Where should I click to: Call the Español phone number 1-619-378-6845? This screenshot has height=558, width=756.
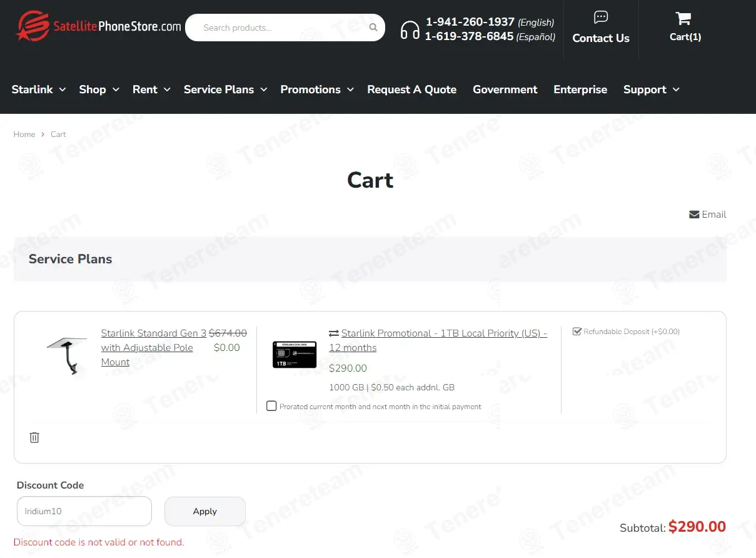[x=469, y=36]
